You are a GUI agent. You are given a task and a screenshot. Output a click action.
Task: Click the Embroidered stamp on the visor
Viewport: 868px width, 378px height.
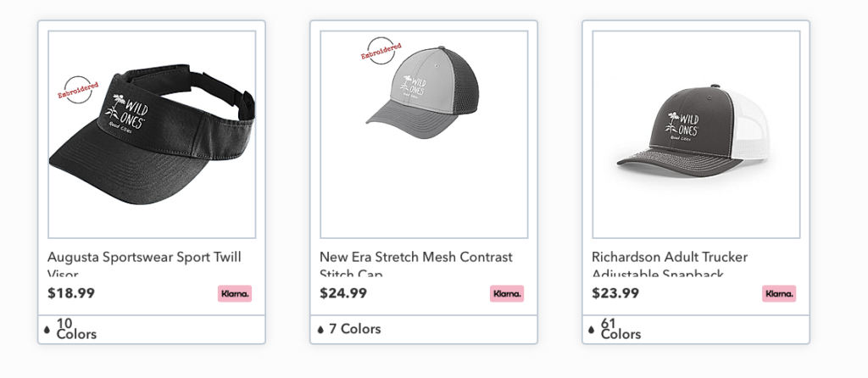[78, 91]
